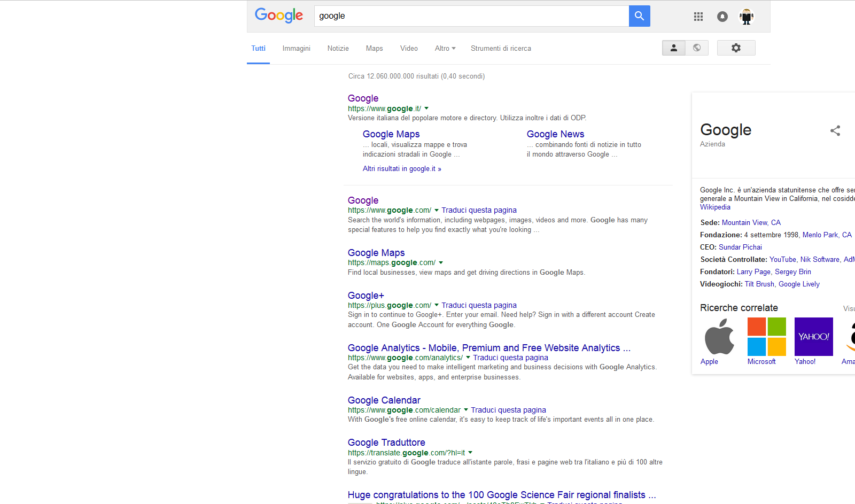Translate the Google Calendar result page
Image resolution: width=855 pixels, height=504 pixels.
click(x=508, y=410)
